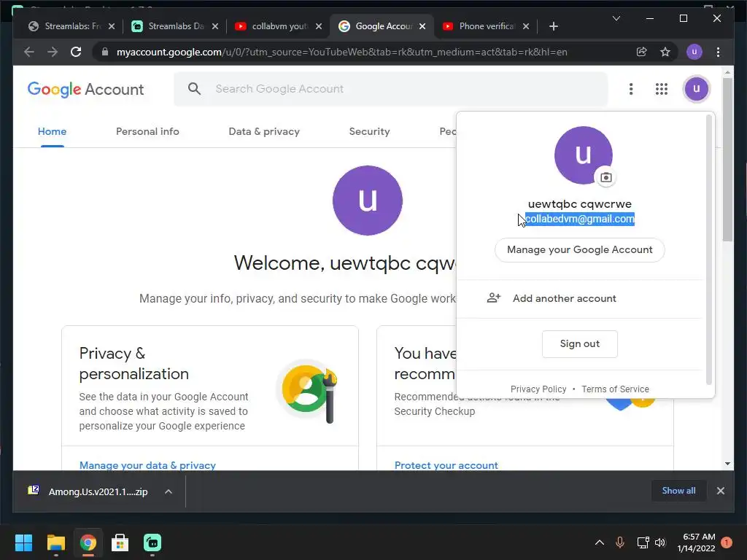The height and width of the screenshot is (560, 747).
Task: Open Streamlabs Desktop from taskbar
Action: pyautogui.click(x=152, y=542)
